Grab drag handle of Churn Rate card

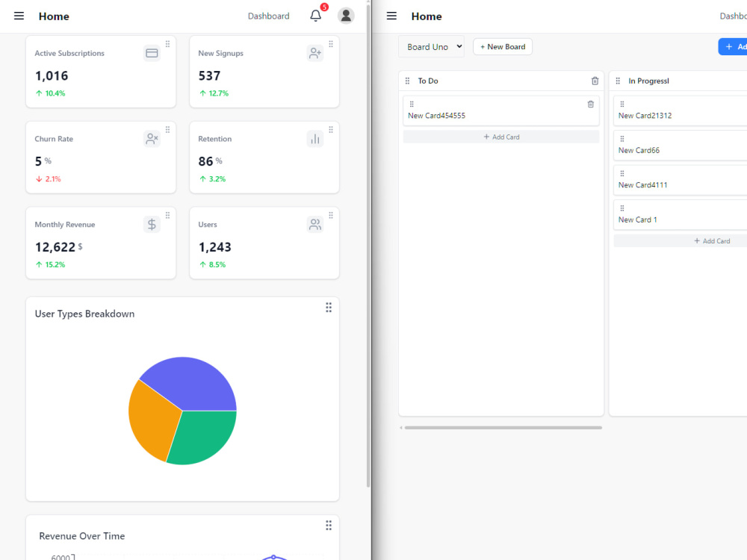(x=167, y=129)
